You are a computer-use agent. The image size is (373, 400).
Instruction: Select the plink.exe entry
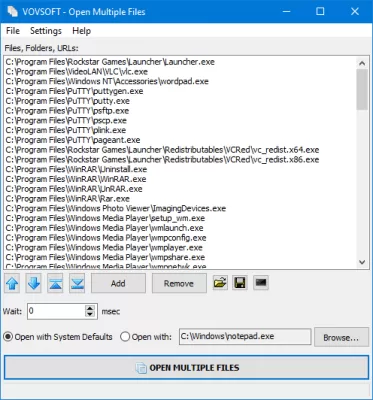(66, 130)
